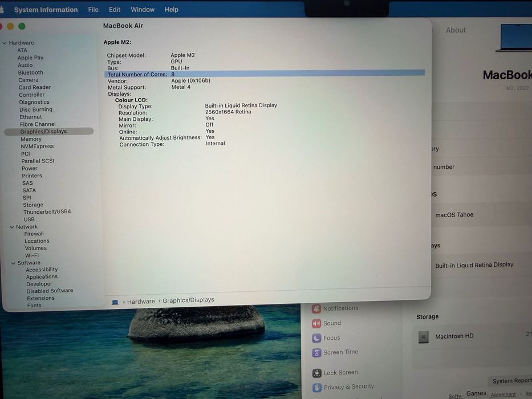This screenshot has height=399, width=532.
Task: Click the Sound speaker icon in System Settings
Action: click(316, 323)
